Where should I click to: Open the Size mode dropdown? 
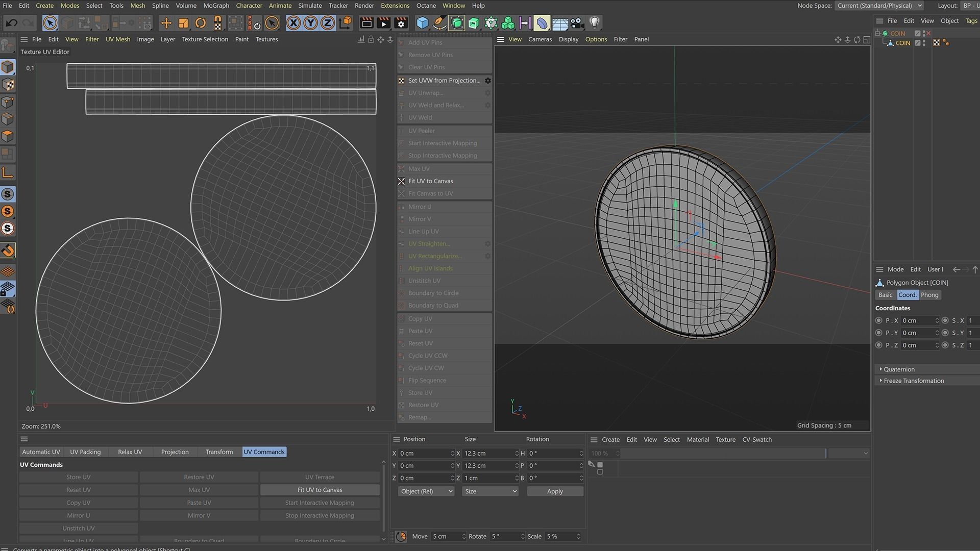[x=490, y=491]
